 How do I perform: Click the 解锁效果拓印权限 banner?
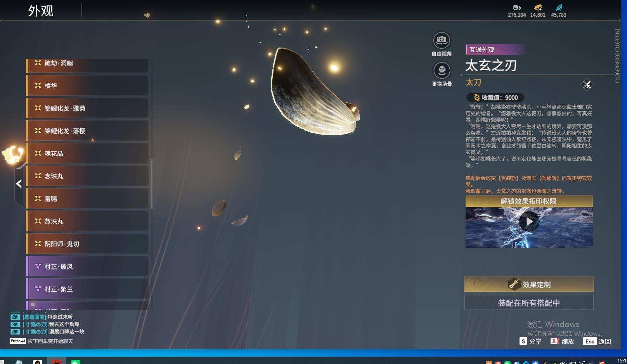529,201
